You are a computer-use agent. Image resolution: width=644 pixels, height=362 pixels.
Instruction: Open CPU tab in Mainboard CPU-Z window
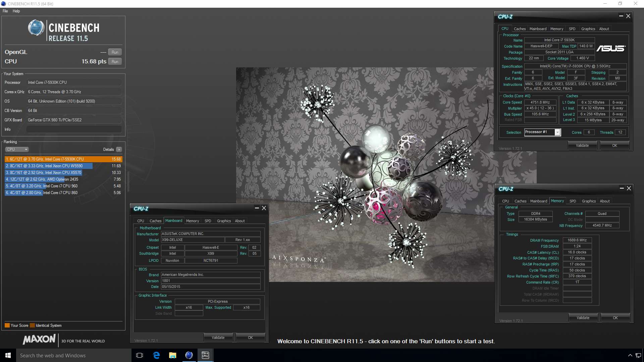(x=141, y=221)
